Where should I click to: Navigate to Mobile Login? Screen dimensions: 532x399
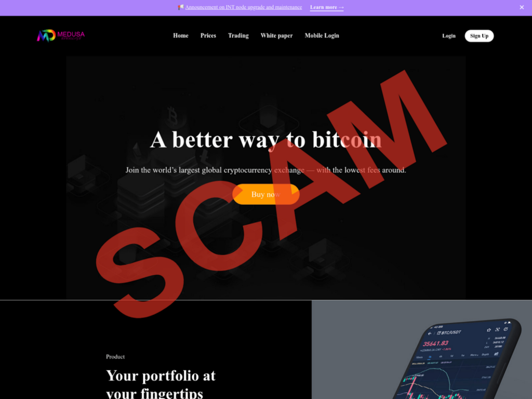click(322, 36)
